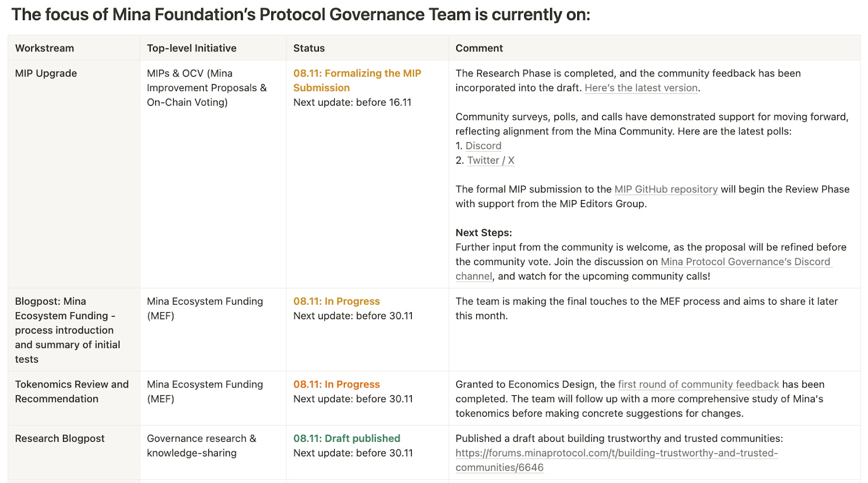Click the page heading about Protocol Governance Team
The height and width of the screenshot is (483, 868).
point(301,15)
